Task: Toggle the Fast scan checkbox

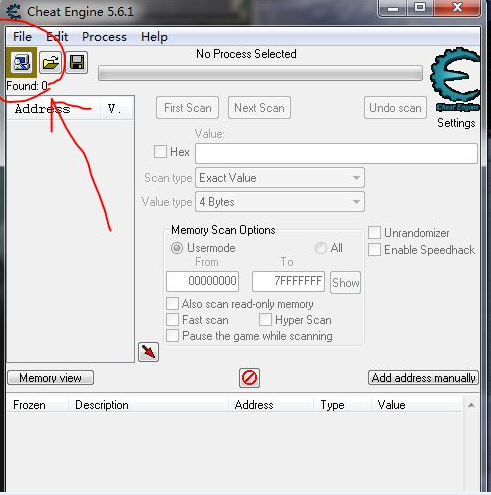Action: click(x=172, y=320)
